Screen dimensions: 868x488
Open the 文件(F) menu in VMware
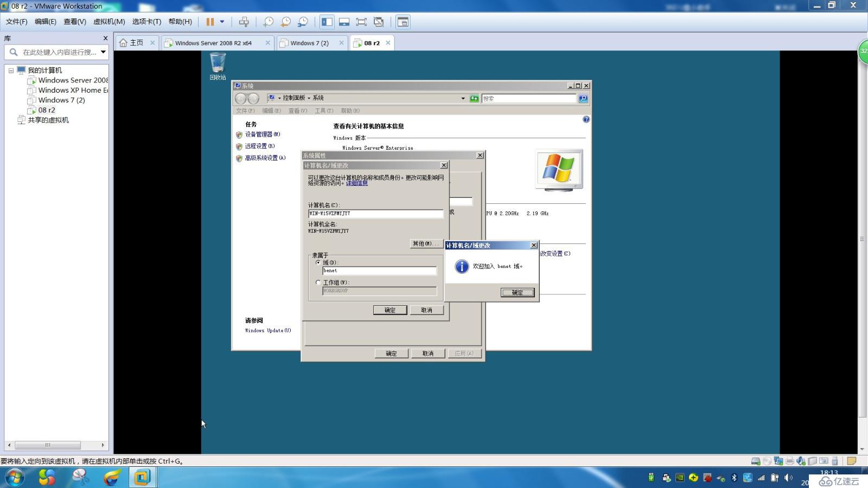pos(16,22)
